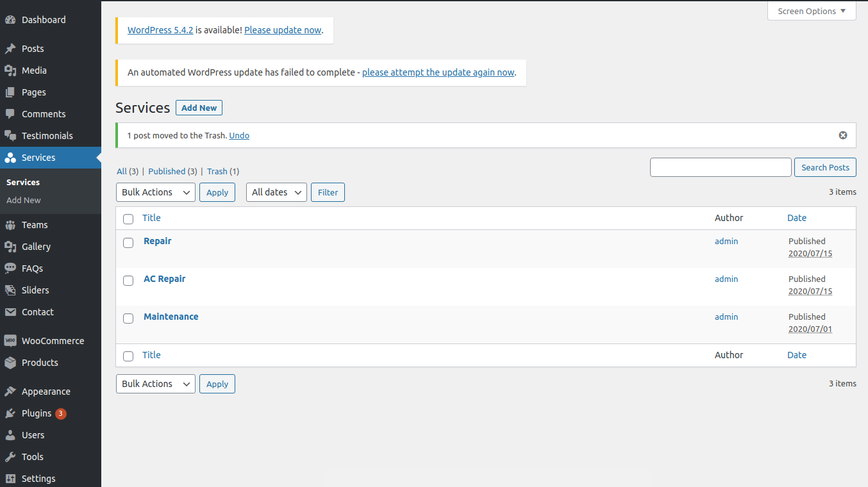Click the top Apply button

pos(217,192)
